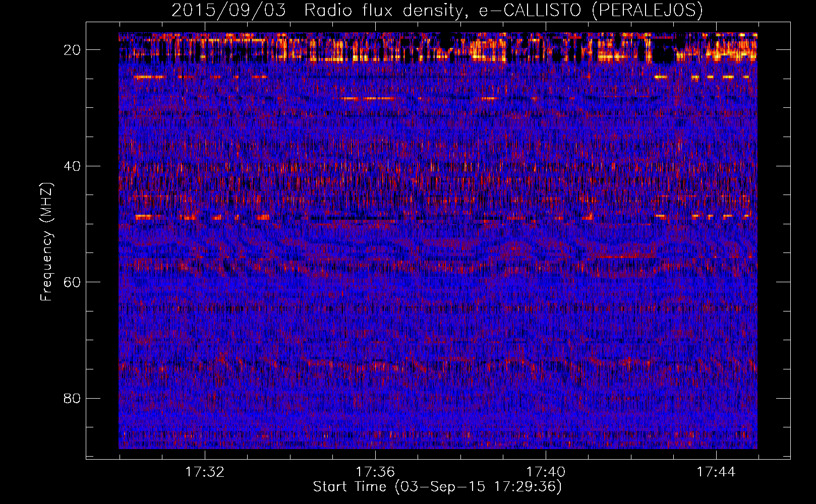Click the 20 MHz frequency axis label
The width and height of the screenshot is (816, 504).
tap(73, 50)
